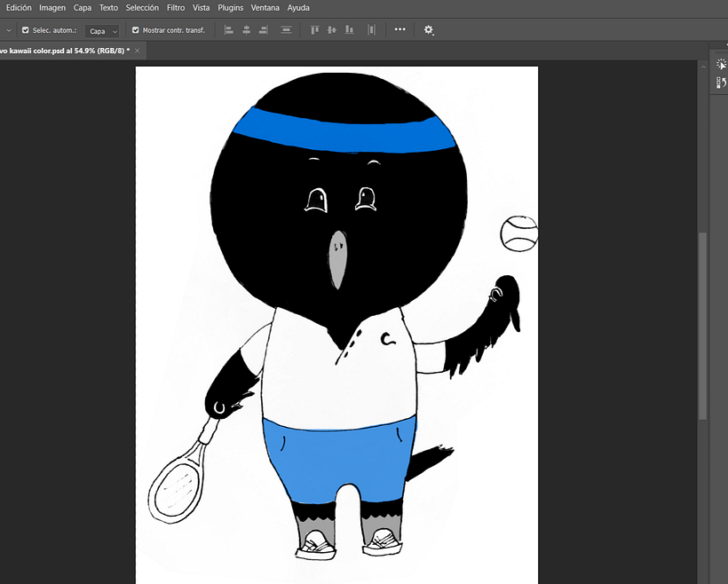This screenshot has width=728, height=584.
Task: Align top edges icon
Action: coord(314,30)
